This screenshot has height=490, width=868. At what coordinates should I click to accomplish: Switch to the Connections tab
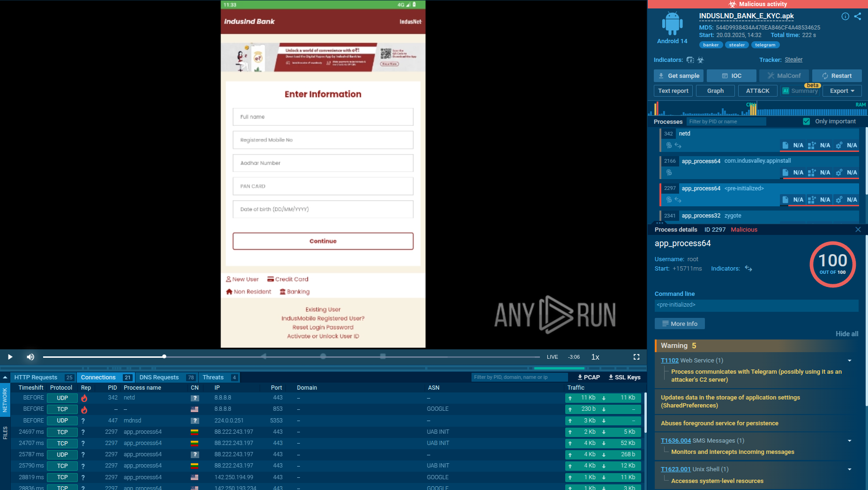point(106,377)
